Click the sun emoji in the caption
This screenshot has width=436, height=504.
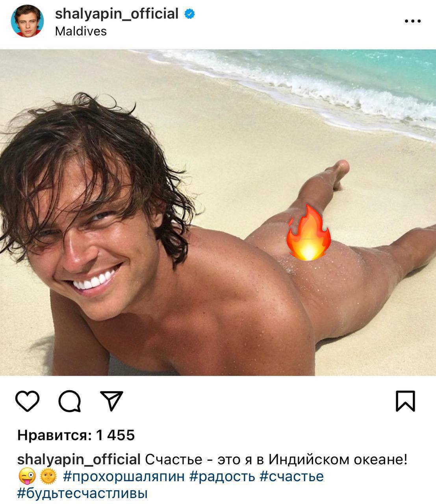(x=48, y=477)
